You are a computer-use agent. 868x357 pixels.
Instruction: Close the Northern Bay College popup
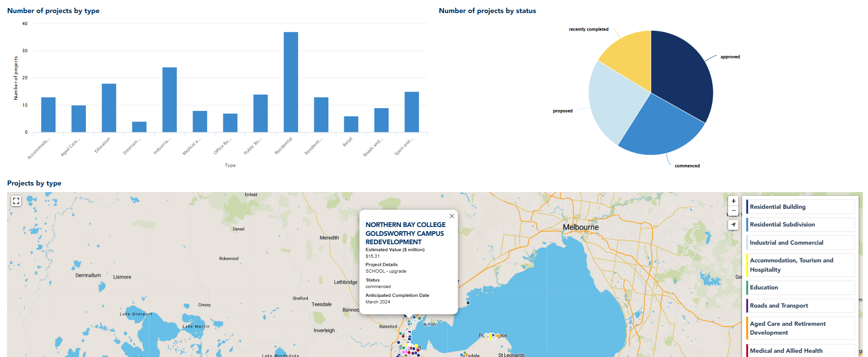click(451, 216)
